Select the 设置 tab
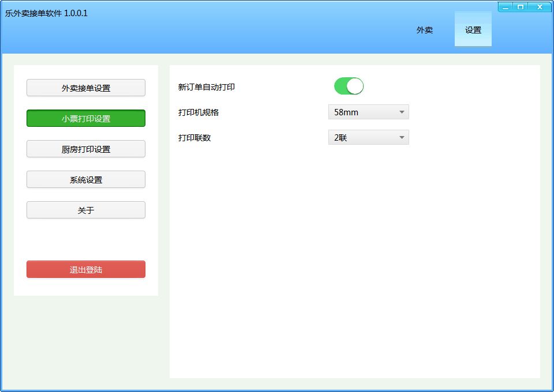The height and width of the screenshot is (392, 554). point(473,30)
